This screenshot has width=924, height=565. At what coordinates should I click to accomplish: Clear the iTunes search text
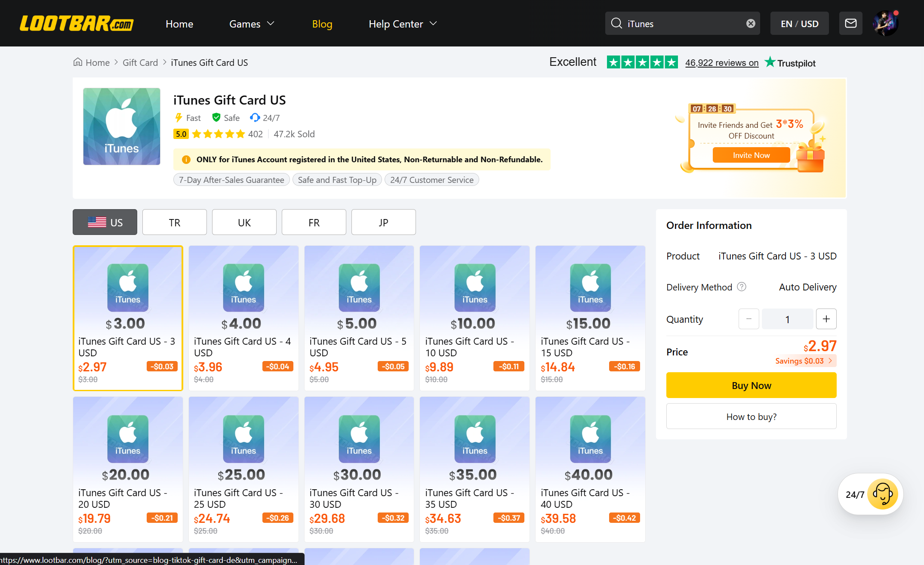[751, 23]
